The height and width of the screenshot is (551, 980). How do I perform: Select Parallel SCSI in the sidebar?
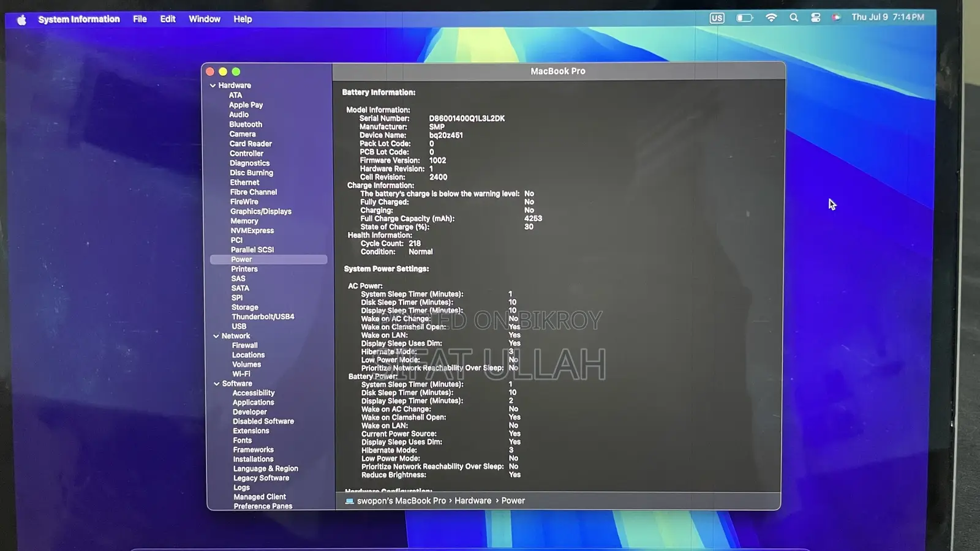click(x=252, y=250)
